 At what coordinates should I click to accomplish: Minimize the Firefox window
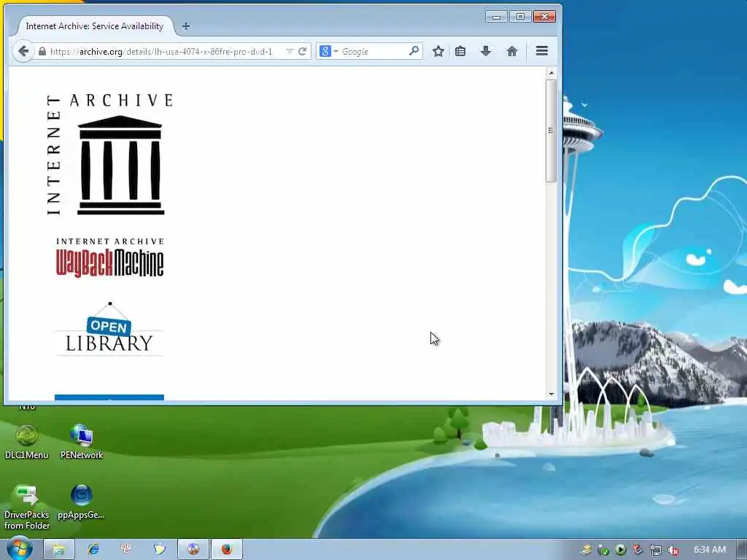point(496,17)
